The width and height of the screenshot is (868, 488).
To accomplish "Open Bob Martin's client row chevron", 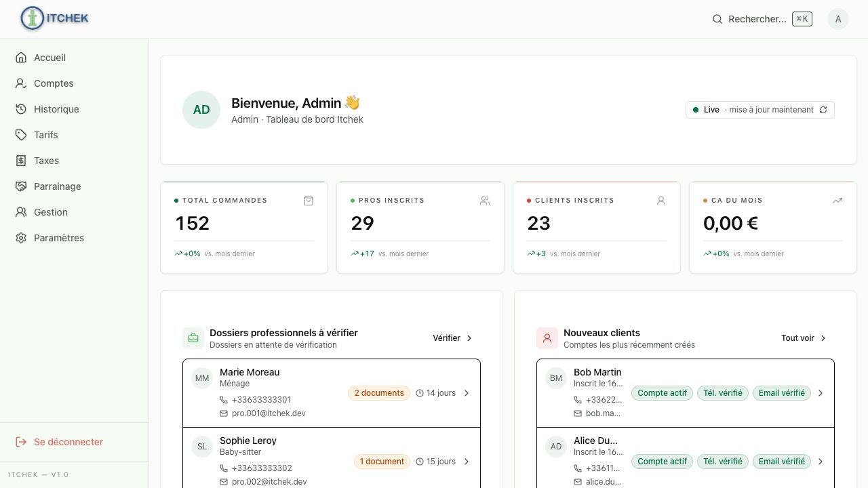I will (821, 393).
